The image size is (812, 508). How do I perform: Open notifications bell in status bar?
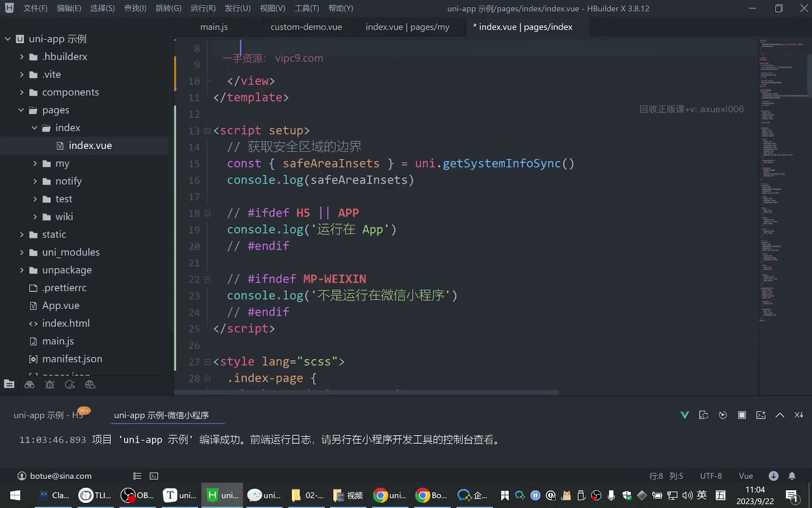pyautogui.click(x=792, y=476)
